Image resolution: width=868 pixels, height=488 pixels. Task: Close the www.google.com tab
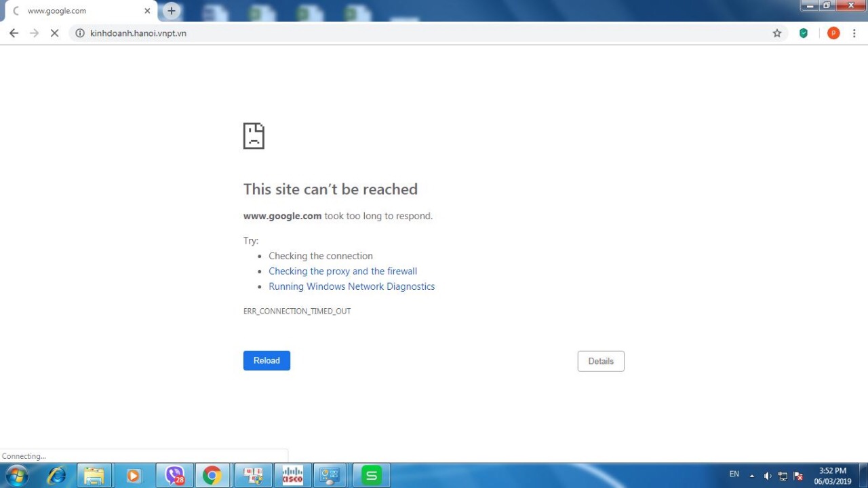tap(147, 11)
